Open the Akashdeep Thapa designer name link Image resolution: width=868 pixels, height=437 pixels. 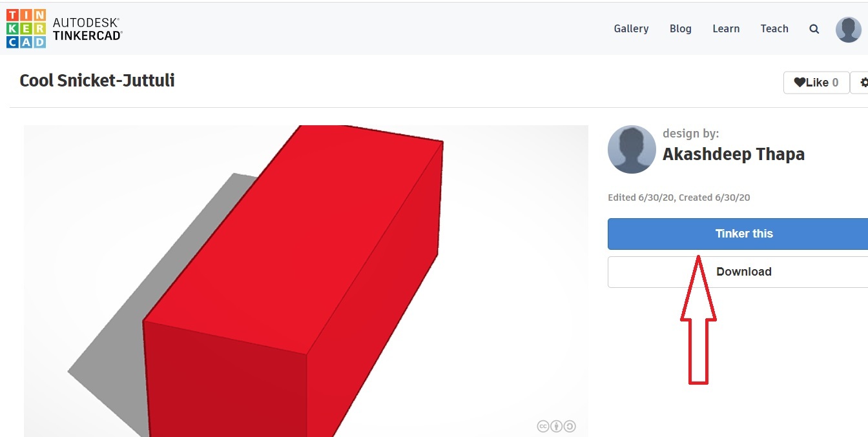pyautogui.click(x=734, y=154)
